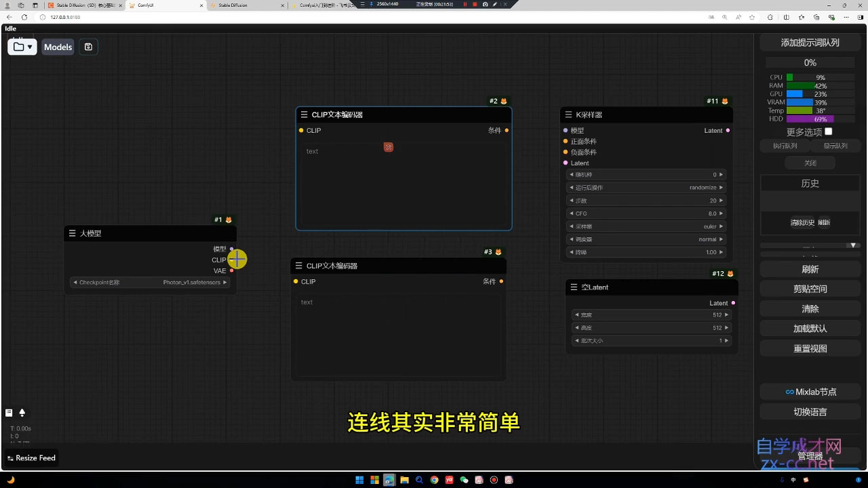Click the 添加提示词队列 button
Screen dimensions: 868x488
[x=810, y=43]
